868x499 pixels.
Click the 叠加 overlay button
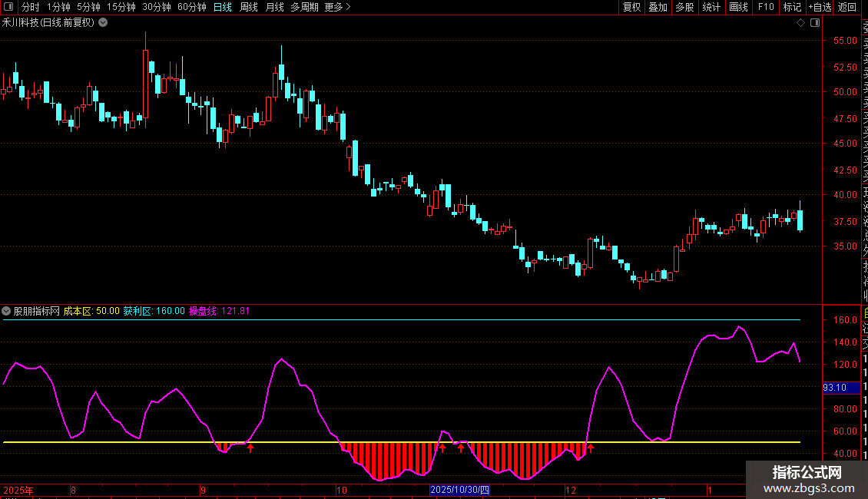(658, 7)
